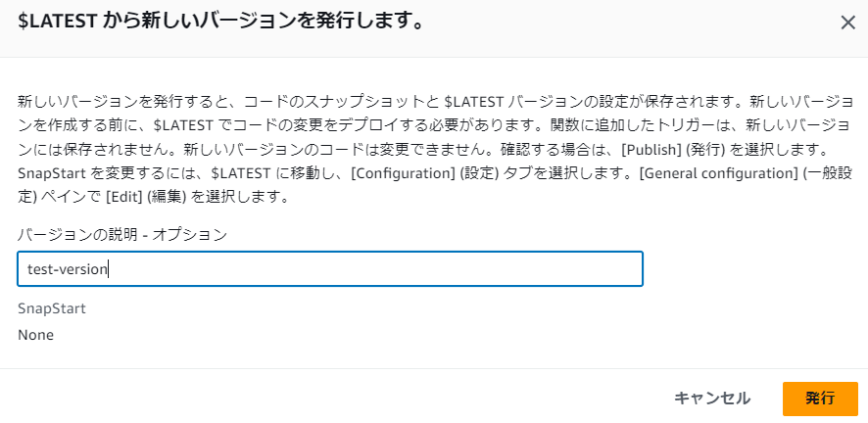The width and height of the screenshot is (868, 423).
Task: Click the first line of the description paragraph
Action: click(431, 101)
